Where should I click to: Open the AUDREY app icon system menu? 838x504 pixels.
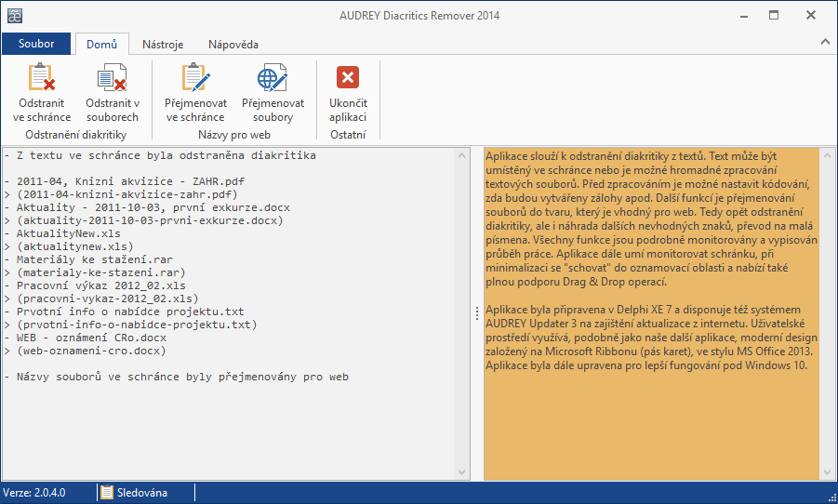(12, 14)
